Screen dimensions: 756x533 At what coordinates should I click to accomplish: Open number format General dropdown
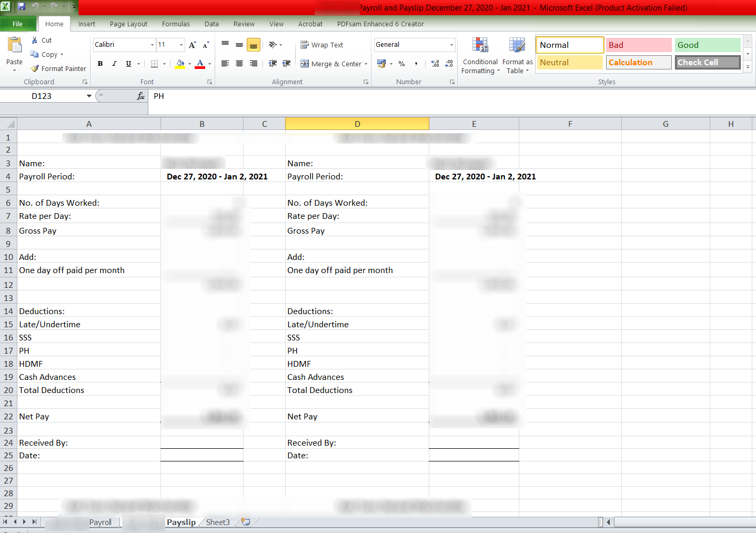pyautogui.click(x=451, y=45)
